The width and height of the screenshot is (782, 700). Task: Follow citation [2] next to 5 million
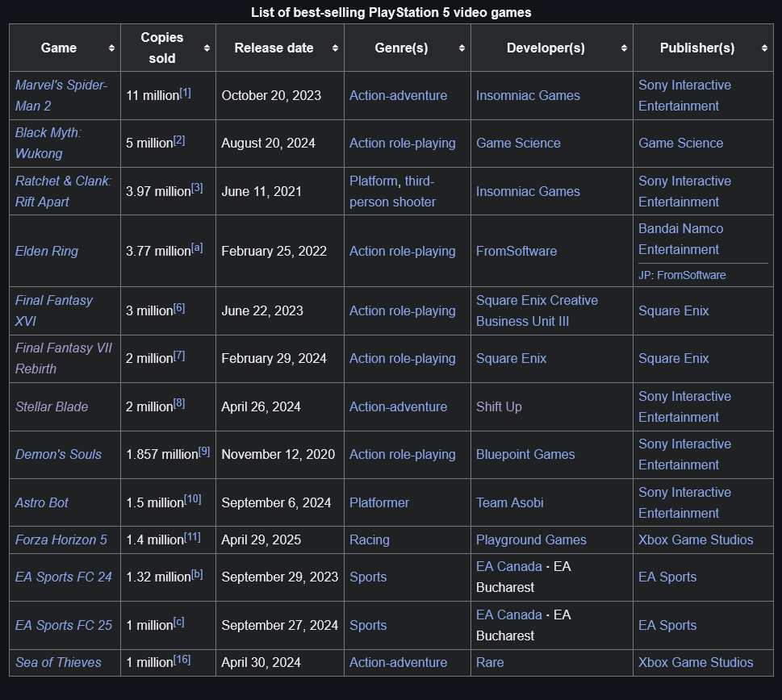[179, 140]
